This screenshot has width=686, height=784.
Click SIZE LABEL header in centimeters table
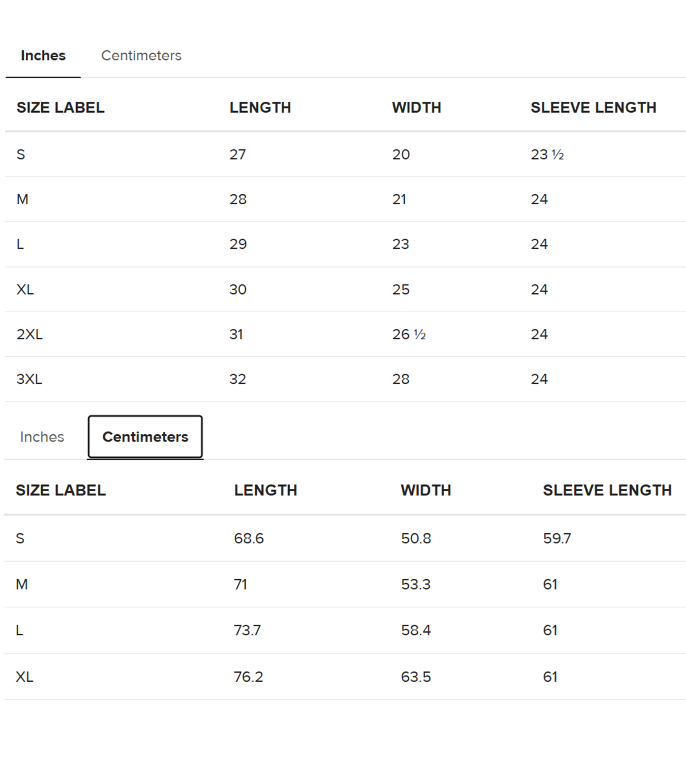(x=61, y=490)
